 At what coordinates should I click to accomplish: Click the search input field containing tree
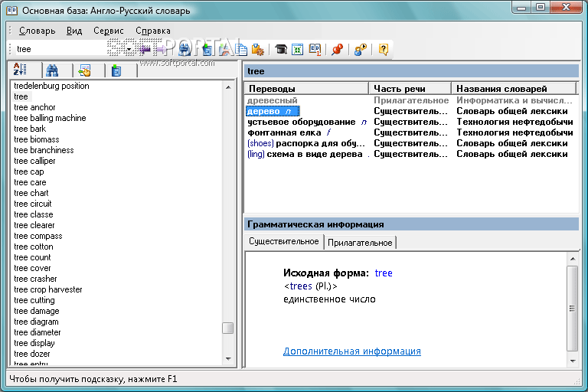point(70,49)
